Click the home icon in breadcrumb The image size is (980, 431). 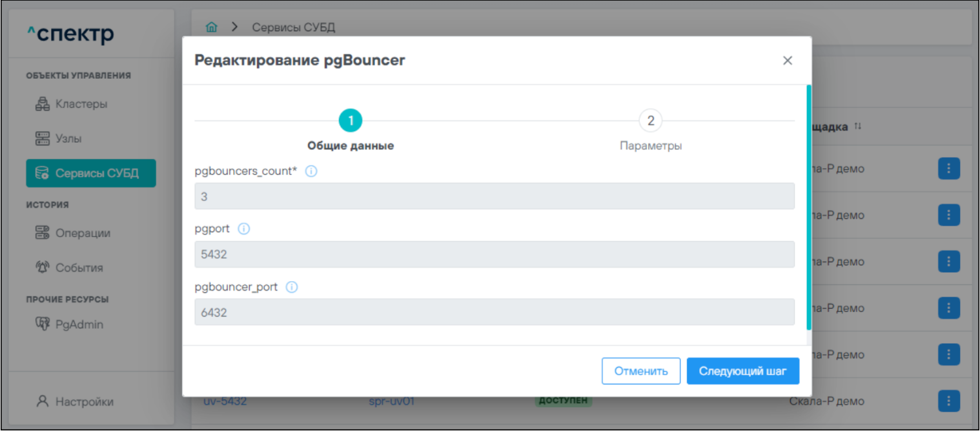[211, 27]
